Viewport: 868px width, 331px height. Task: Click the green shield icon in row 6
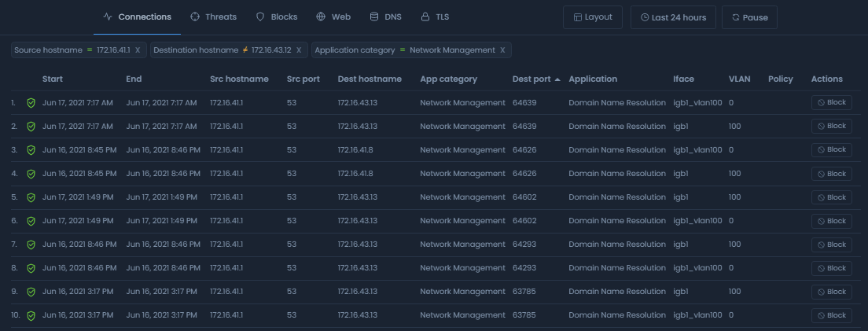(x=31, y=221)
